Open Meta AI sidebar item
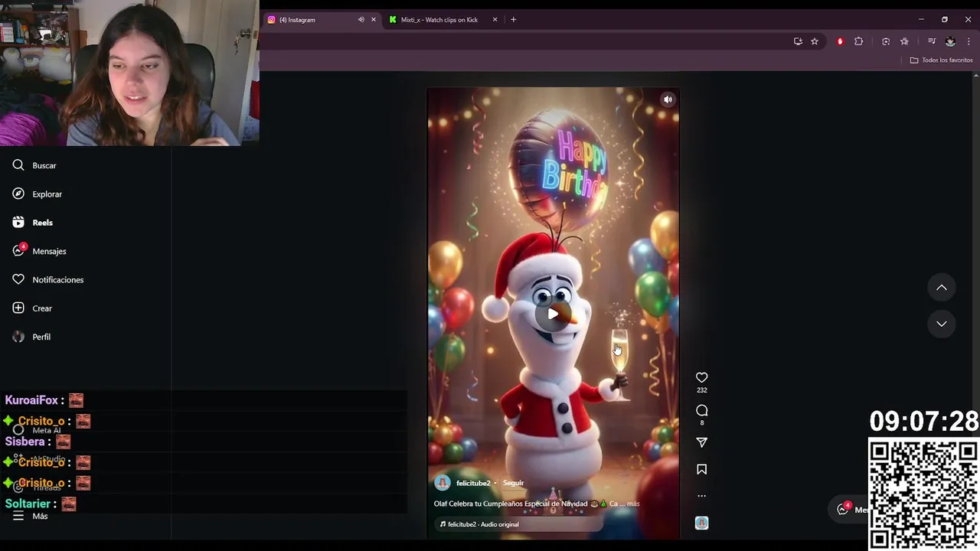980x551 pixels. click(37, 430)
